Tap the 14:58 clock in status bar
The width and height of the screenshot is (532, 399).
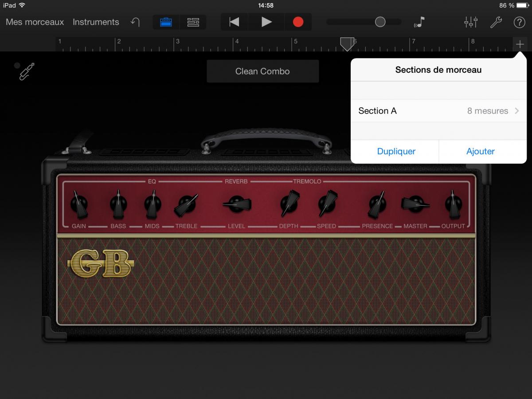[266, 5]
